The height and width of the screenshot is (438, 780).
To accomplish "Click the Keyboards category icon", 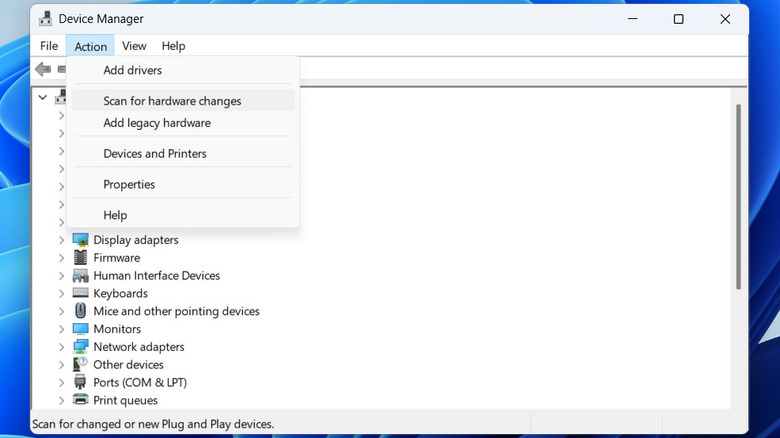I will point(81,294).
